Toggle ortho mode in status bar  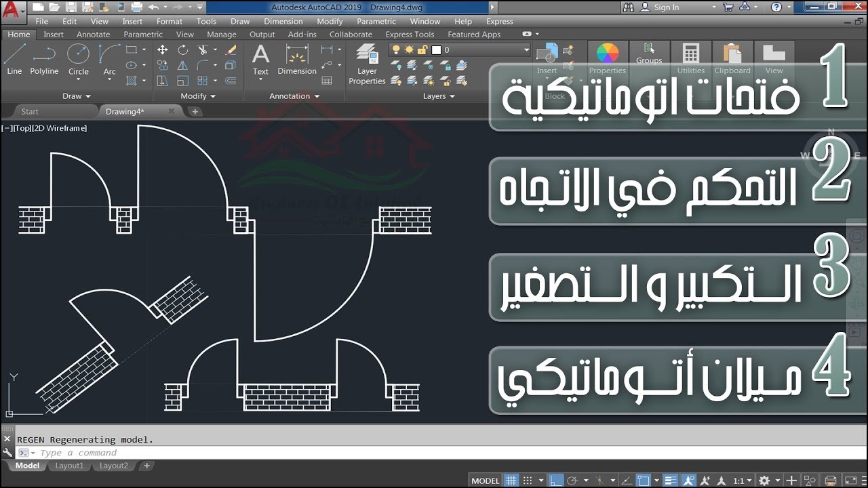555,481
